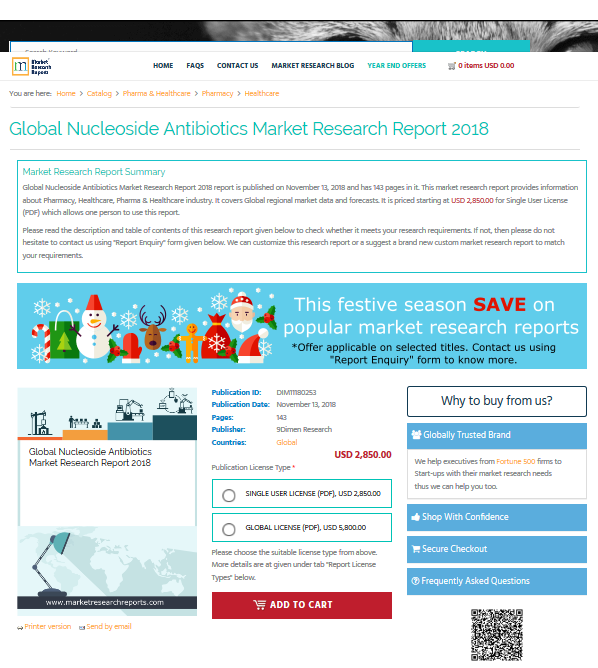The height and width of the screenshot is (668, 598).
Task: Click the Market Research Reports logo
Action: tap(32, 66)
